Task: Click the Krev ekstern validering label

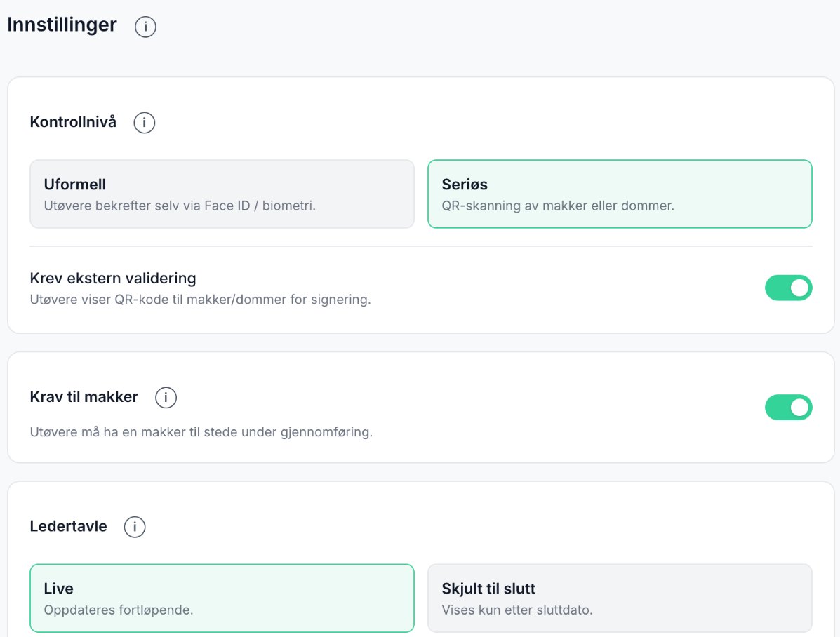Action: [x=113, y=278]
